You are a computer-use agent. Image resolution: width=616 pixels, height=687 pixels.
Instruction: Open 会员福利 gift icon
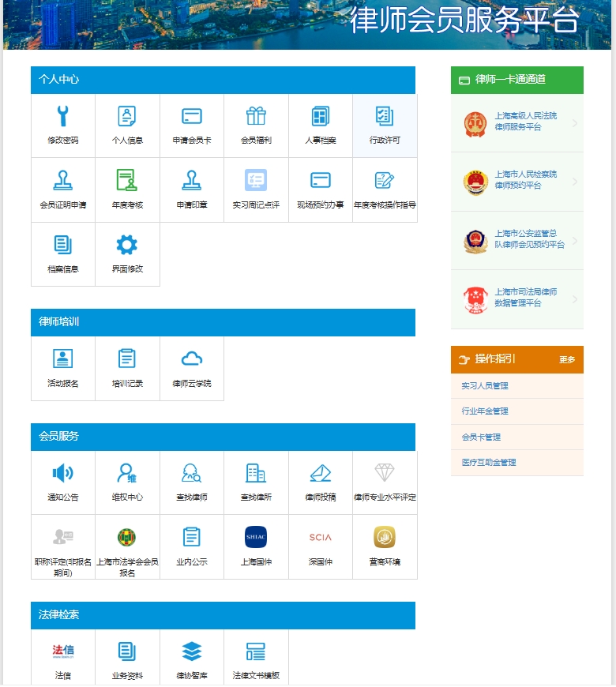click(x=256, y=116)
